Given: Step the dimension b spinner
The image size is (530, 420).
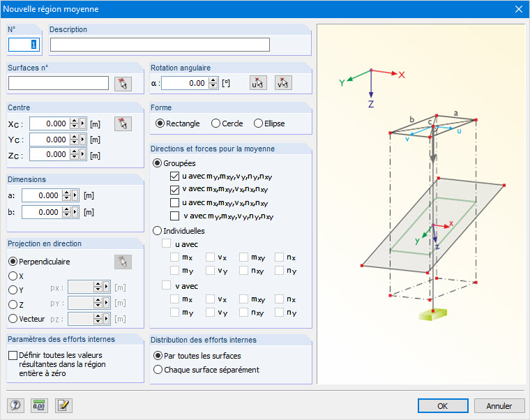Looking at the screenshot, I should point(66,212).
